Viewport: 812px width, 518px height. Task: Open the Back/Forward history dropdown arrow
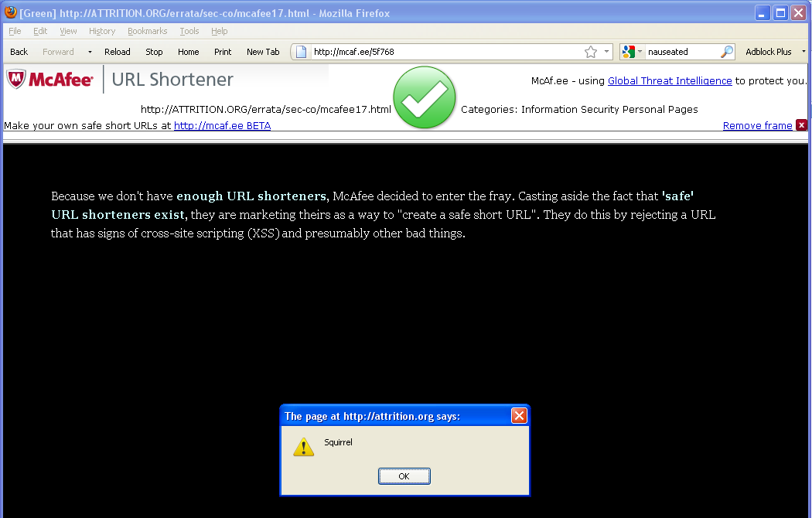point(90,52)
